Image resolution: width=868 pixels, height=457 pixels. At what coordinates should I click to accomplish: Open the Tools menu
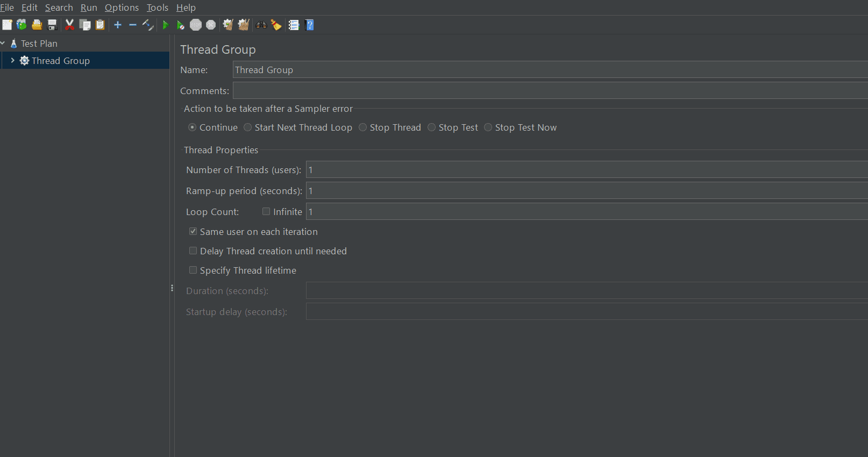158,8
